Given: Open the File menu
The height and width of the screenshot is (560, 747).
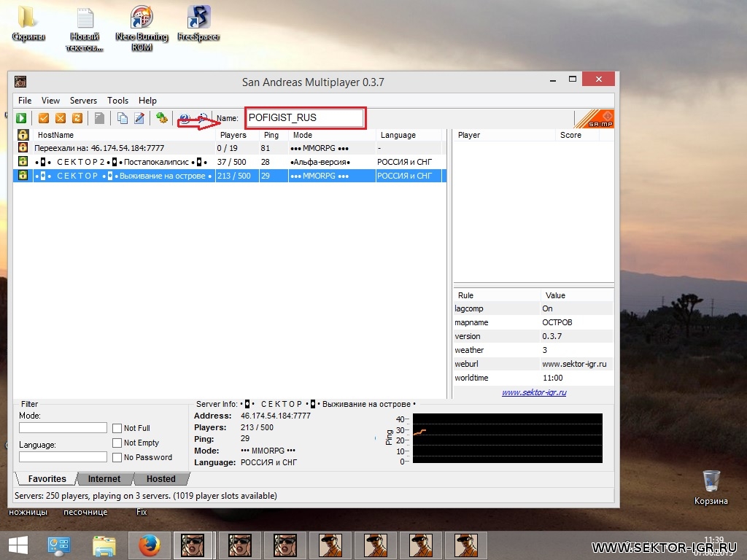Looking at the screenshot, I should 25,101.
